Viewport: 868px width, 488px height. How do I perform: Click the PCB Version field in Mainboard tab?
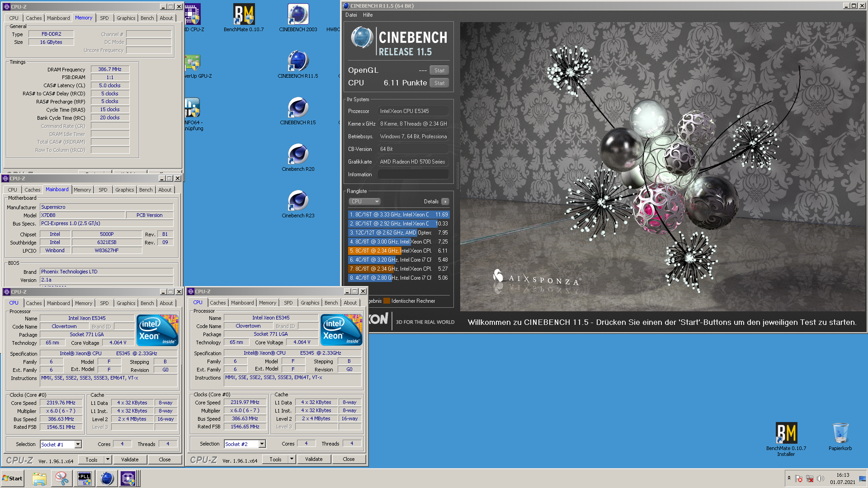(149, 215)
